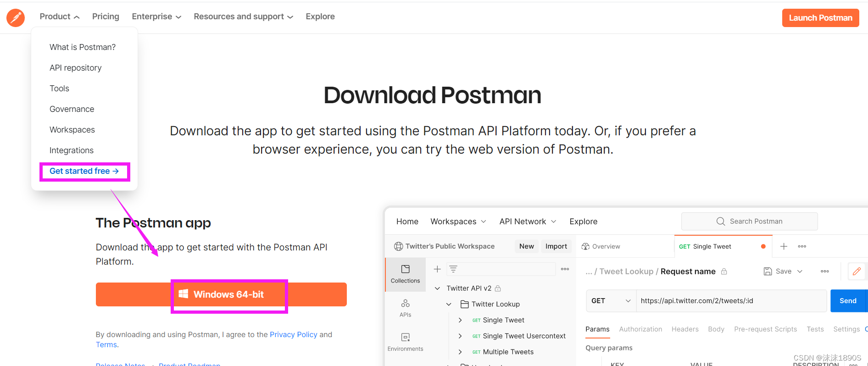Viewport: 868px width, 366px height.
Task: Open the API Network dropdown
Action: point(528,222)
